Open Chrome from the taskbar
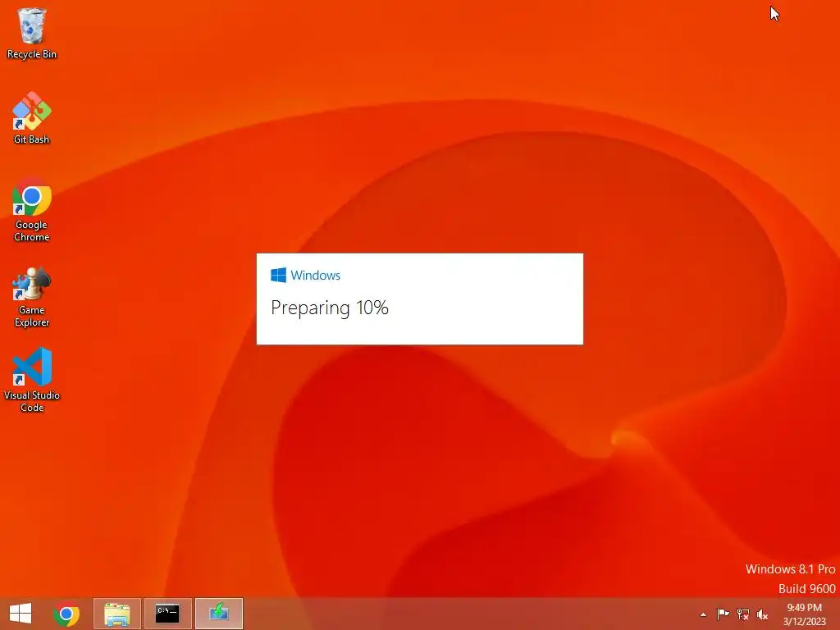Image resolution: width=840 pixels, height=630 pixels. pos(66,614)
